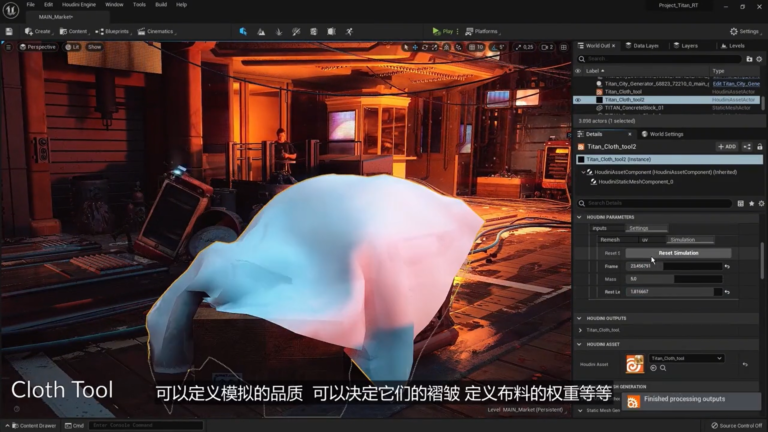Open the camera speed setting
Image resolution: width=768 pixels, height=432 pixels.
(x=547, y=47)
